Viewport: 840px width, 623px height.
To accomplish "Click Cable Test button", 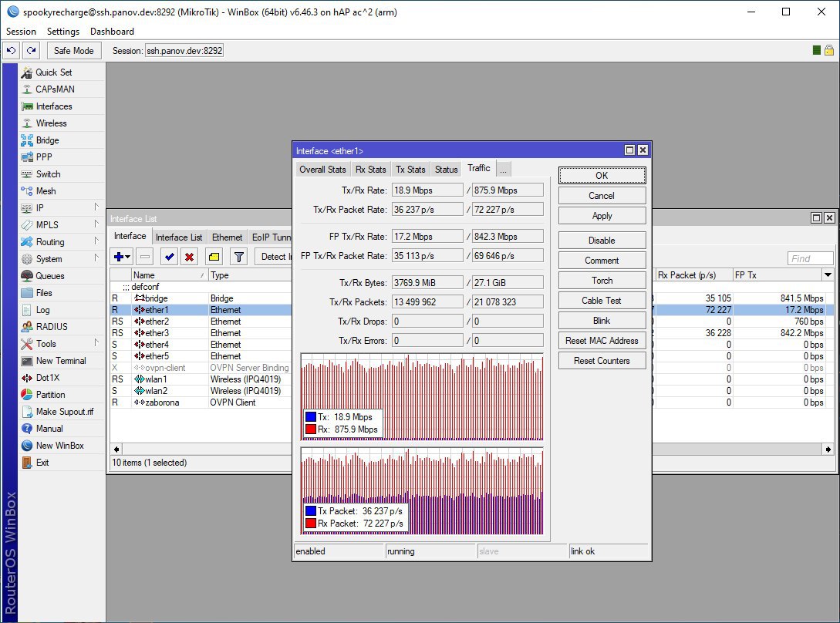I will pyautogui.click(x=602, y=301).
